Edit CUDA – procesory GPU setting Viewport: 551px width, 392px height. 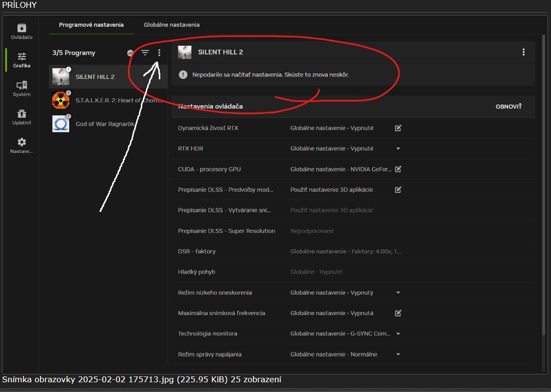(398, 169)
